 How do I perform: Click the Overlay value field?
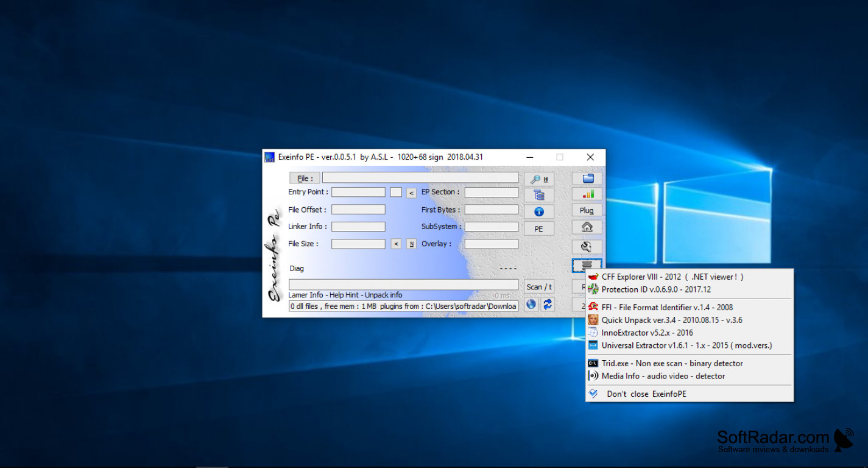(x=492, y=244)
